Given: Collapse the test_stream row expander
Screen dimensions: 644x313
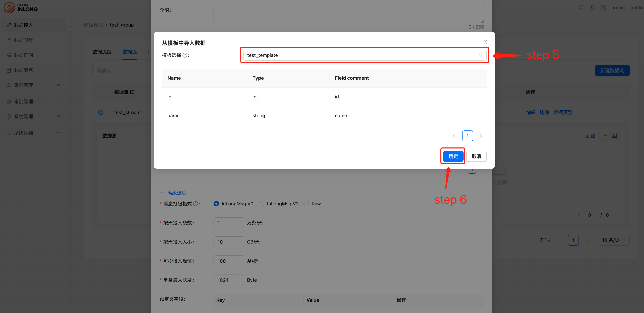Looking at the screenshot, I should (x=100, y=112).
